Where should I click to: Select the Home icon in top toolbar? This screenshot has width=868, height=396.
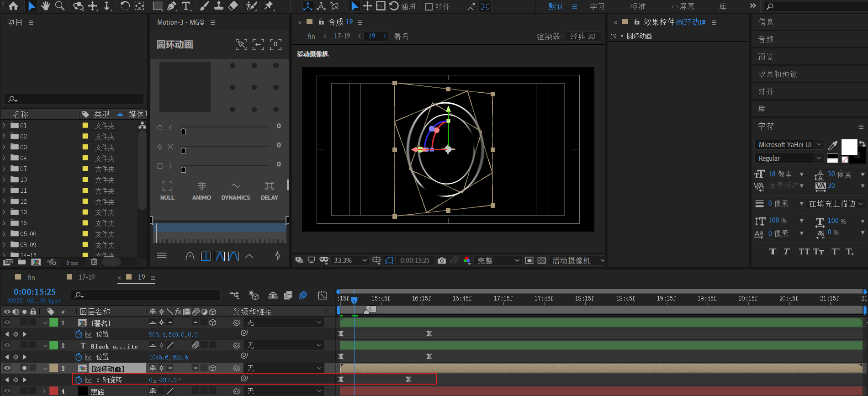pos(13,6)
